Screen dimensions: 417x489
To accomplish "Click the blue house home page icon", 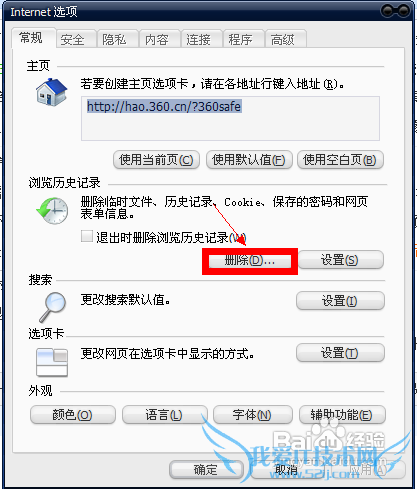I will pyautogui.click(x=52, y=92).
